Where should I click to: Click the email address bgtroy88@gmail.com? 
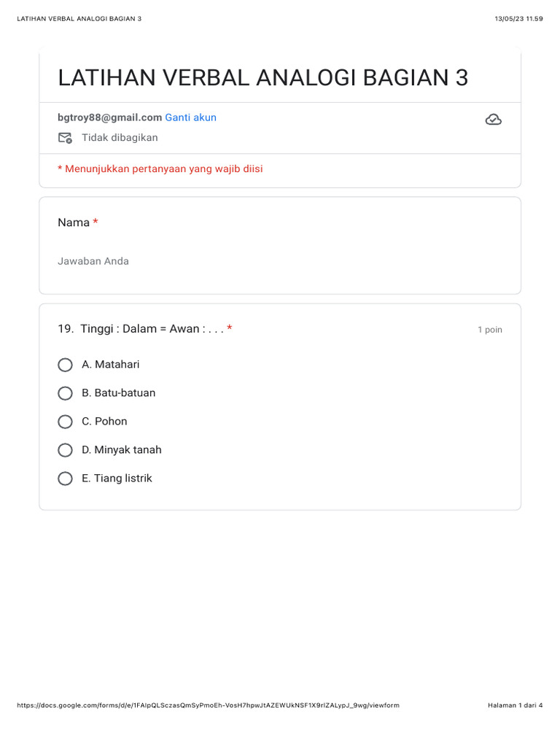pyautogui.click(x=109, y=117)
